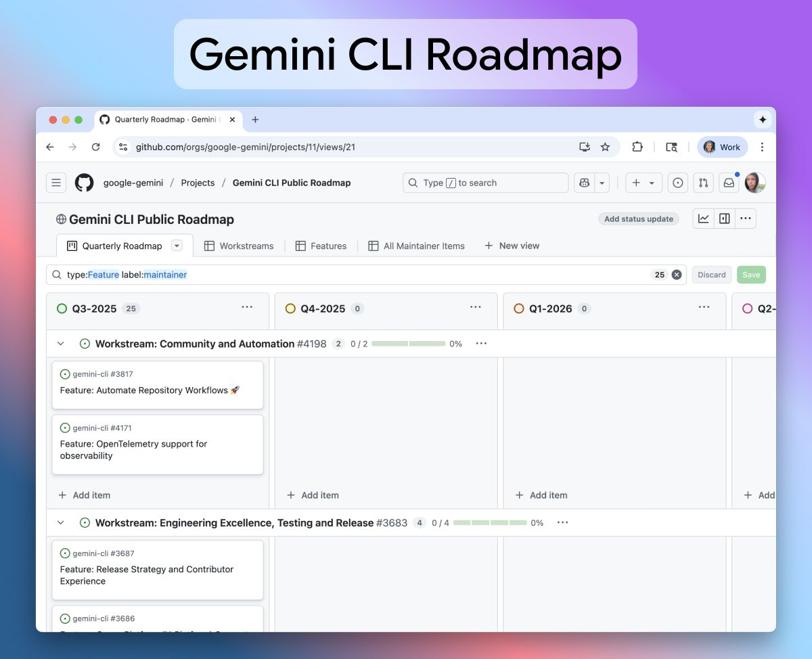Open card Feature: Release Strategy and Contributor Experience
This screenshot has height=659, width=812.
tap(157, 570)
